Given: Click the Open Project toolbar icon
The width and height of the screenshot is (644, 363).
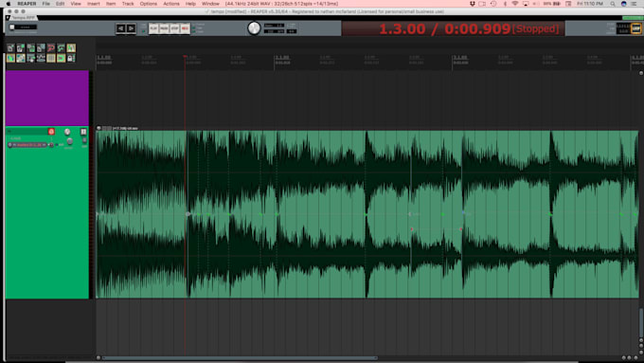Looking at the screenshot, I should [21, 48].
